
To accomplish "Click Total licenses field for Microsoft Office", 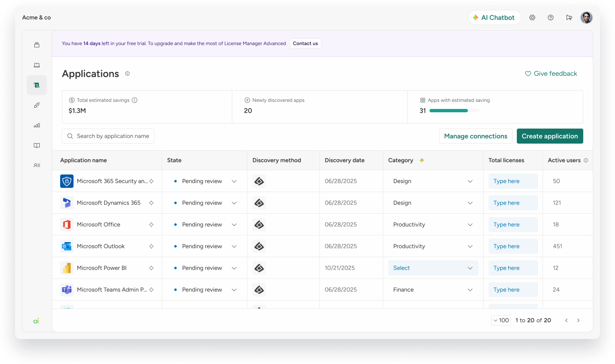I will pos(513,225).
